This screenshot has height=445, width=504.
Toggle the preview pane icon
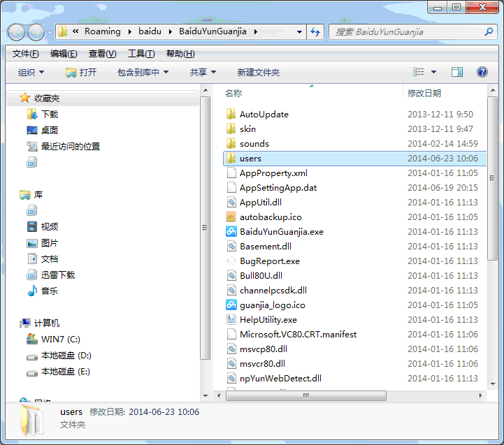pyautogui.click(x=456, y=72)
